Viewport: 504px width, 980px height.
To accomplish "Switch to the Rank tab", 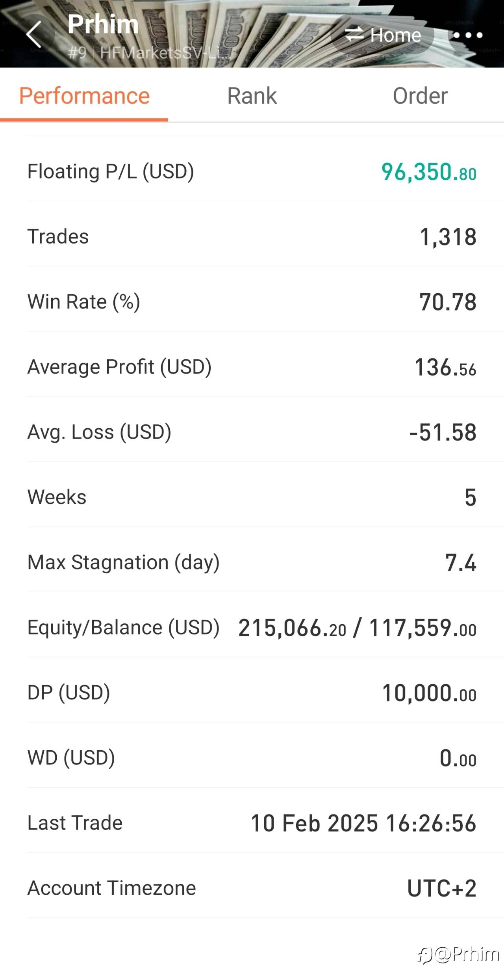I will tap(252, 96).
